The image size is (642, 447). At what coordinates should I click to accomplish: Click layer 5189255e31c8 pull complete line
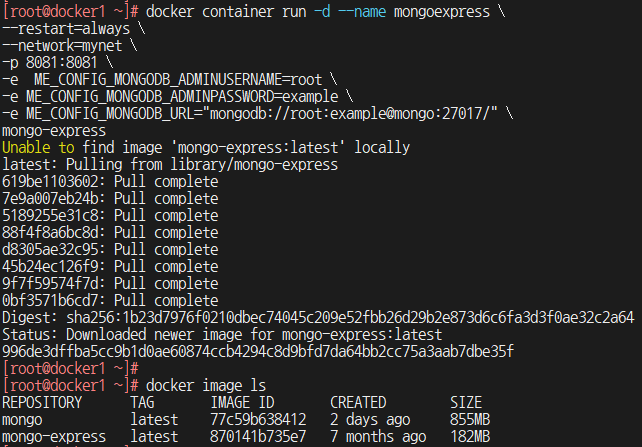(110, 215)
